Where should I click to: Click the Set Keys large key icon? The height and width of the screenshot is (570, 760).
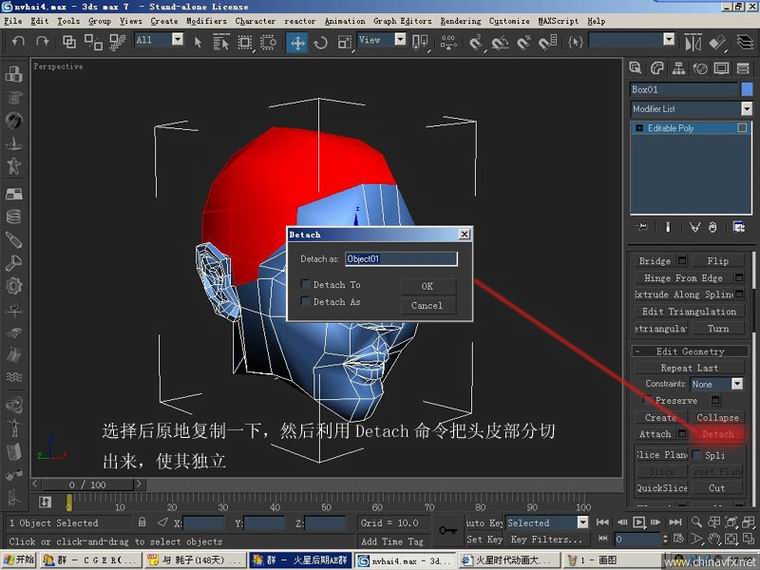coord(447,530)
